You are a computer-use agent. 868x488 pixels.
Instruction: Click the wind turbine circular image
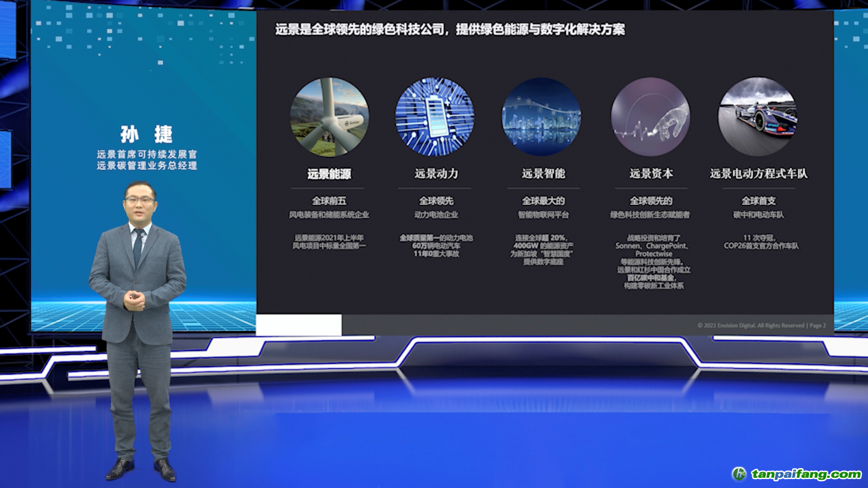[330, 117]
